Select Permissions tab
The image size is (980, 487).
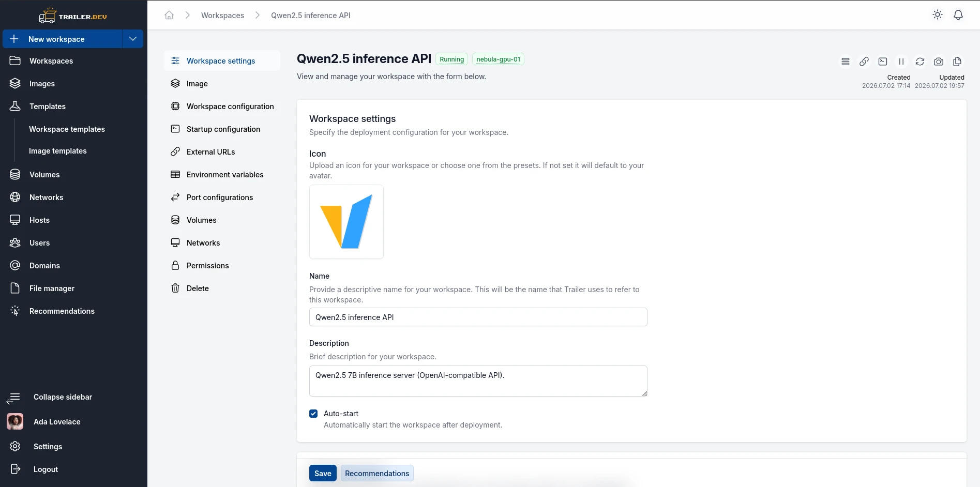(222, 266)
